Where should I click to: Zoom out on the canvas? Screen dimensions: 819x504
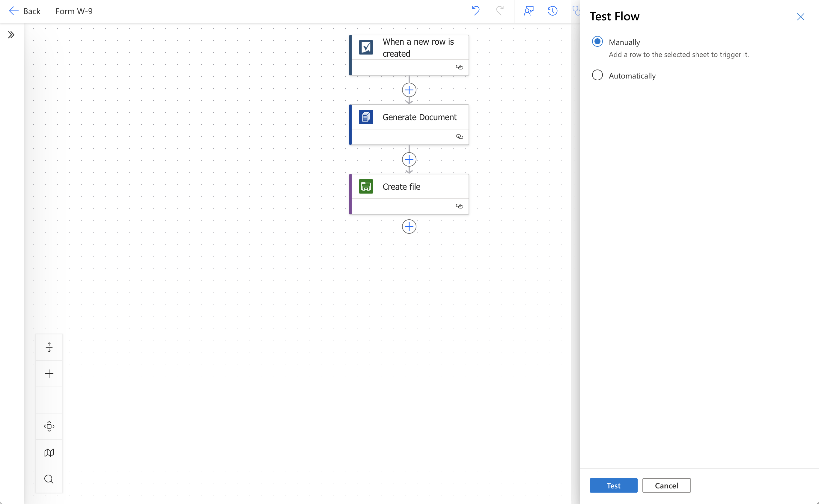click(49, 400)
